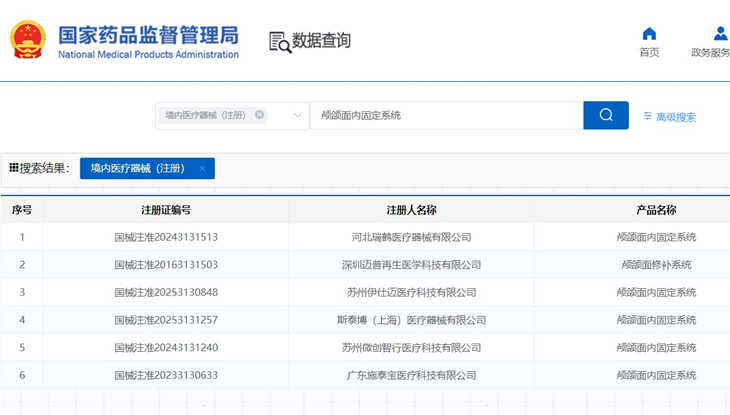Remove the 境内医疗器械 tag in the category selector
The height and width of the screenshot is (415, 730).
coord(260,115)
